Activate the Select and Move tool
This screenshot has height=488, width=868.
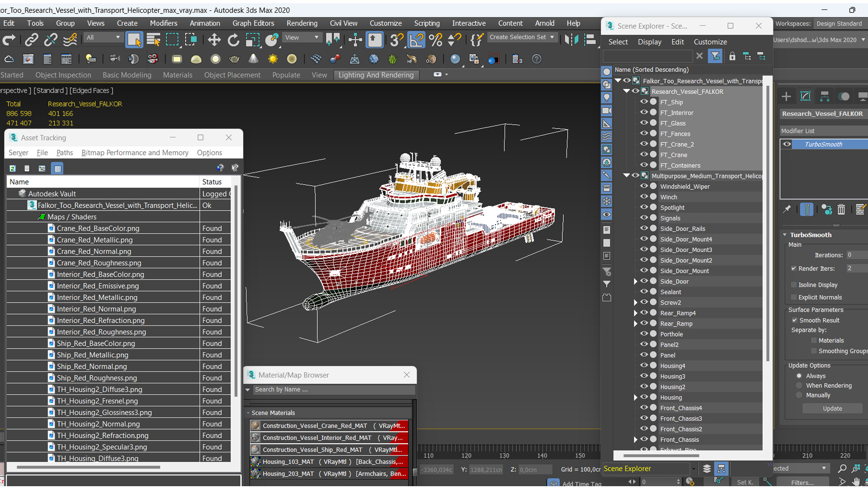click(214, 40)
